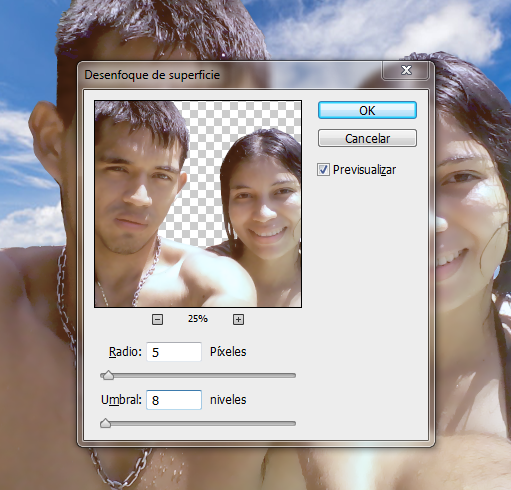This screenshot has width=511, height=490.
Task: Confirm the blur with OK
Action: click(x=367, y=110)
